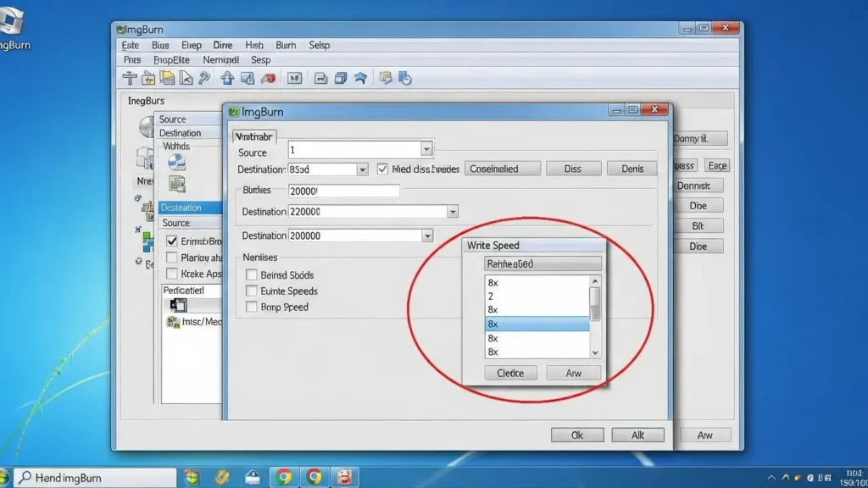The height and width of the screenshot is (488, 868).
Task: Click the 3D box toolbar icon
Action: click(x=341, y=79)
